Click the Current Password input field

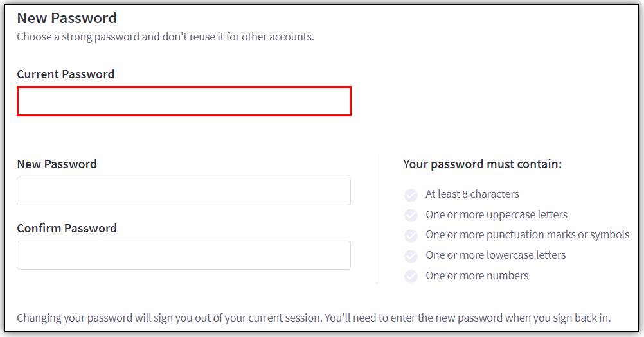184,101
